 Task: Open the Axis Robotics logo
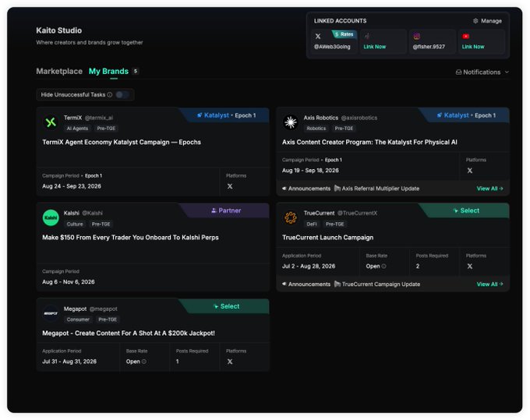coord(291,122)
